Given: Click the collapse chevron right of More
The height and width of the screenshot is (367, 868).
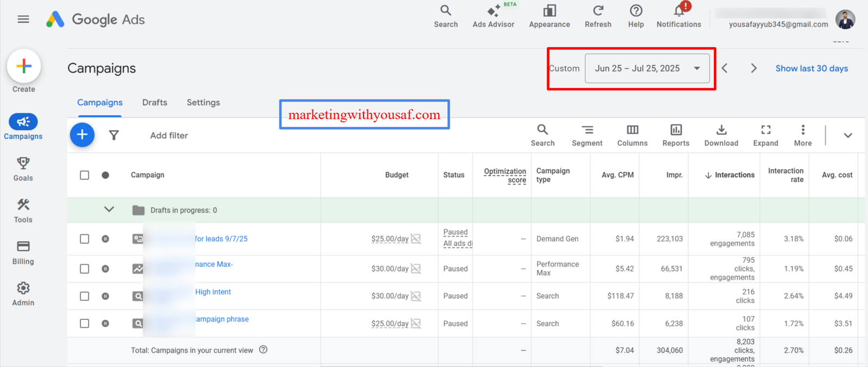Looking at the screenshot, I should click(x=847, y=136).
